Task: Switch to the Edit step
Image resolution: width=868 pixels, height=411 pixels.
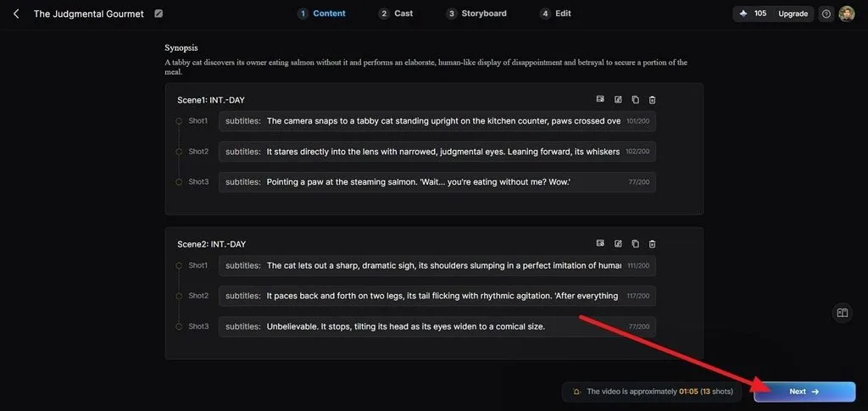Action: [555, 14]
